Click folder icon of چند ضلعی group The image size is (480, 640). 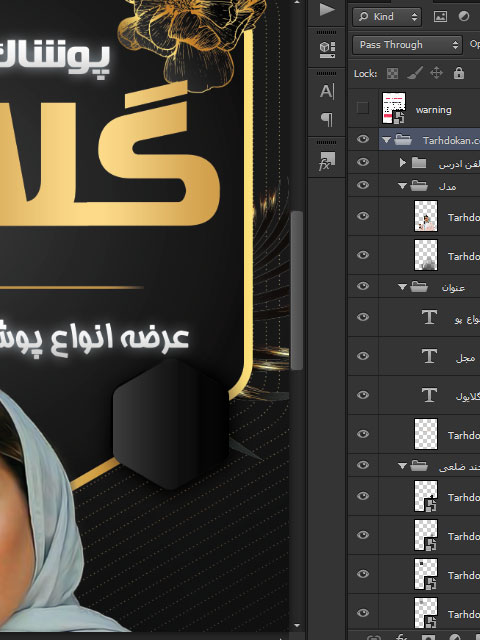tap(419, 466)
